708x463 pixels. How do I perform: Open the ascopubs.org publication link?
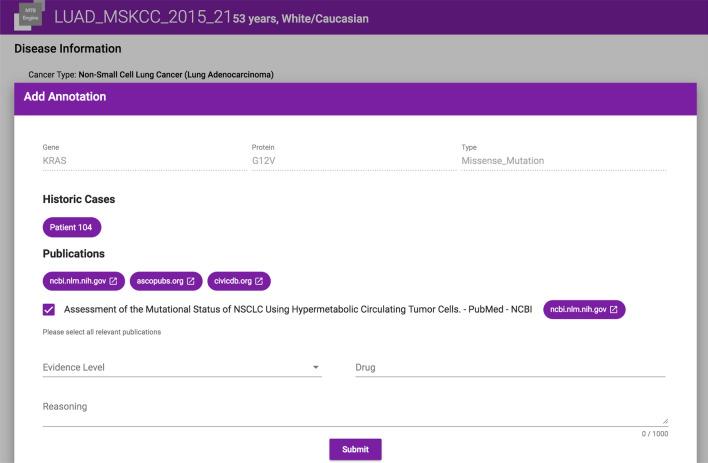pos(166,281)
